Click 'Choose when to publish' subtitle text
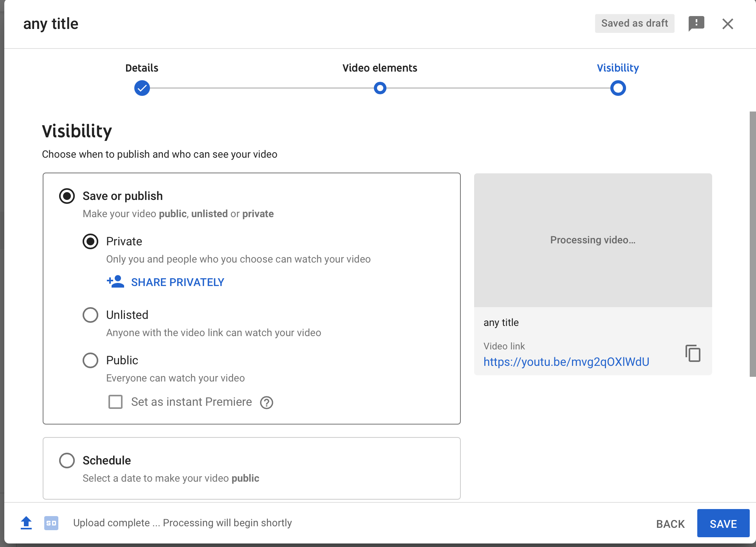Screen dimensions: 756x547 [160, 154]
